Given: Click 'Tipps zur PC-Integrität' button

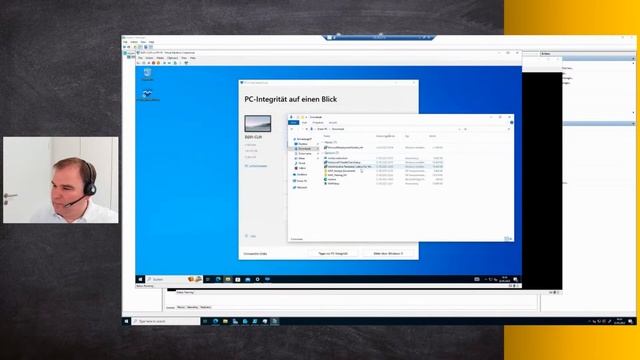Looking at the screenshot, I should coord(333,253).
